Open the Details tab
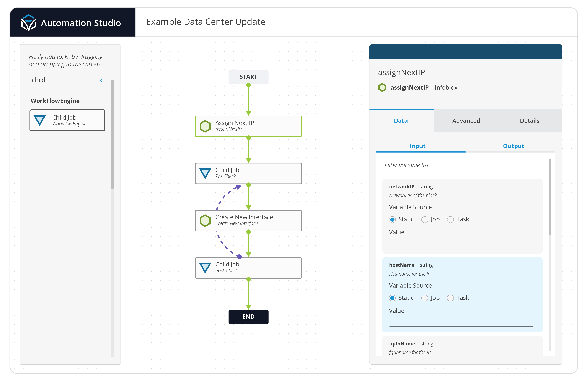The height and width of the screenshot is (384, 588). (530, 121)
